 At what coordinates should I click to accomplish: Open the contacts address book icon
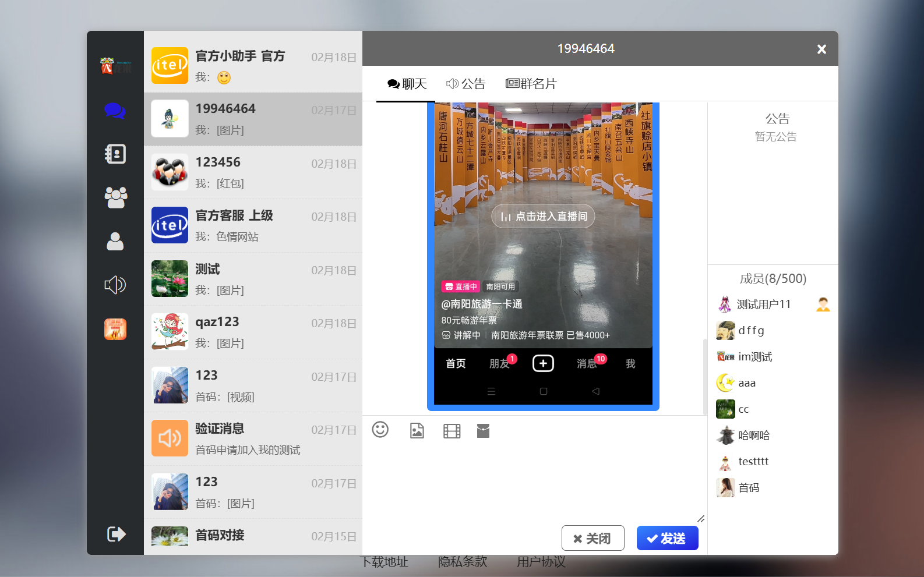coord(115,154)
